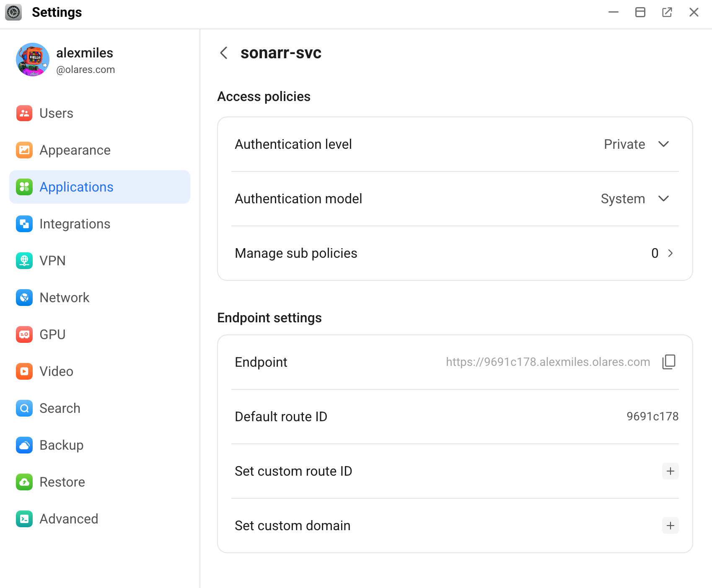
Task: Go back from sonarr-svc page
Action: pos(223,53)
